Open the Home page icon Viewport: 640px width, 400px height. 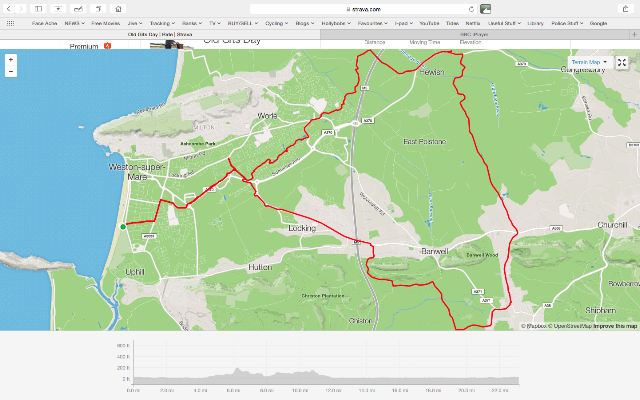pyautogui.click(x=118, y=9)
